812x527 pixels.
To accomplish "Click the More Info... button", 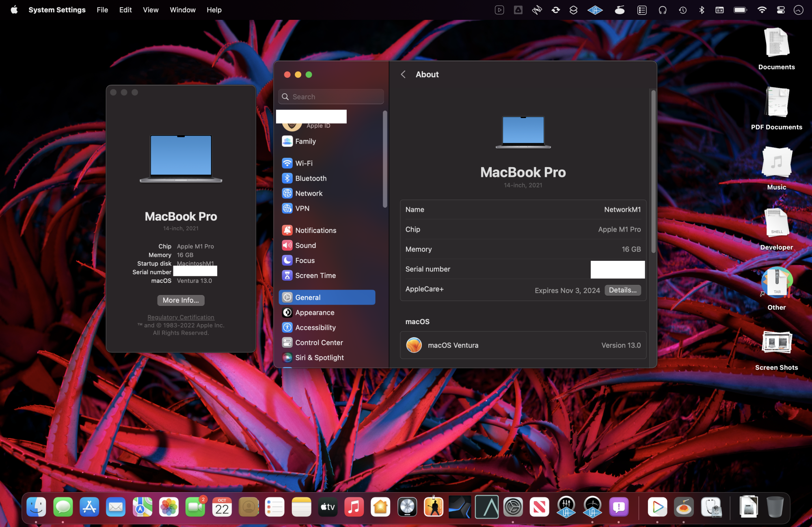I will [181, 300].
